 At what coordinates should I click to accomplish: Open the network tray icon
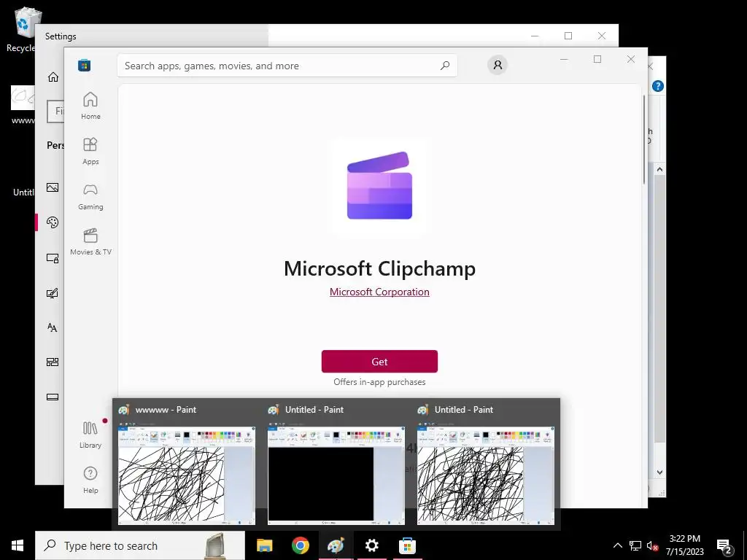click(x=635, y=545)
